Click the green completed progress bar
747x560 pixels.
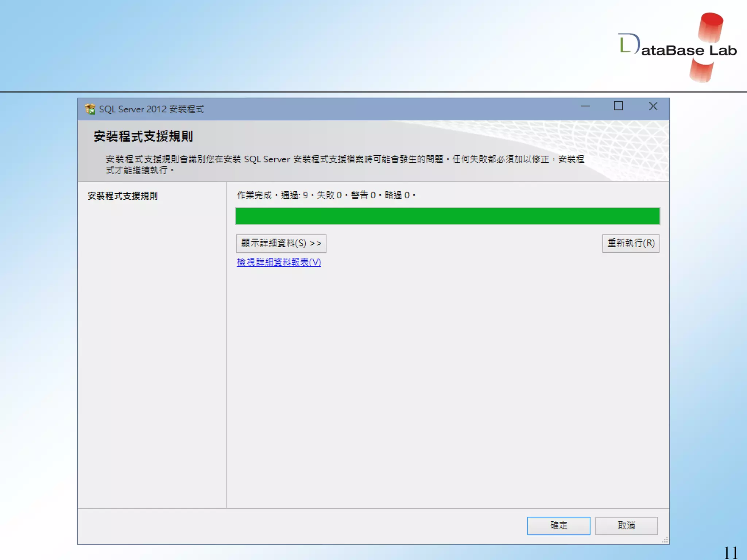coord(448,216)
